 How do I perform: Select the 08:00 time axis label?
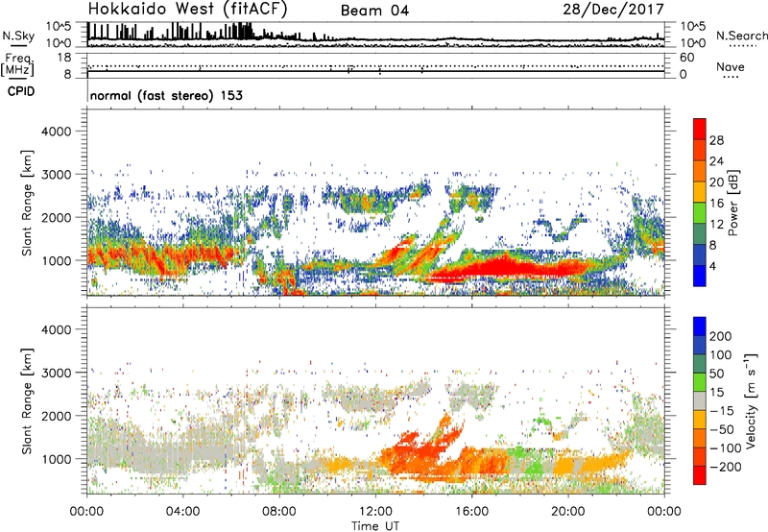[279, 512]
